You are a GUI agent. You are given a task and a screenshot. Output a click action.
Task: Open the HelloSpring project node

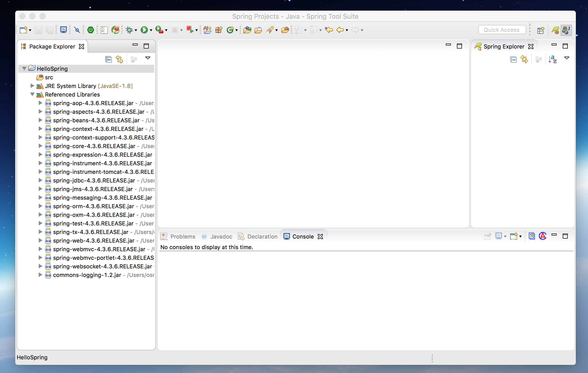[x=25, y=68]
